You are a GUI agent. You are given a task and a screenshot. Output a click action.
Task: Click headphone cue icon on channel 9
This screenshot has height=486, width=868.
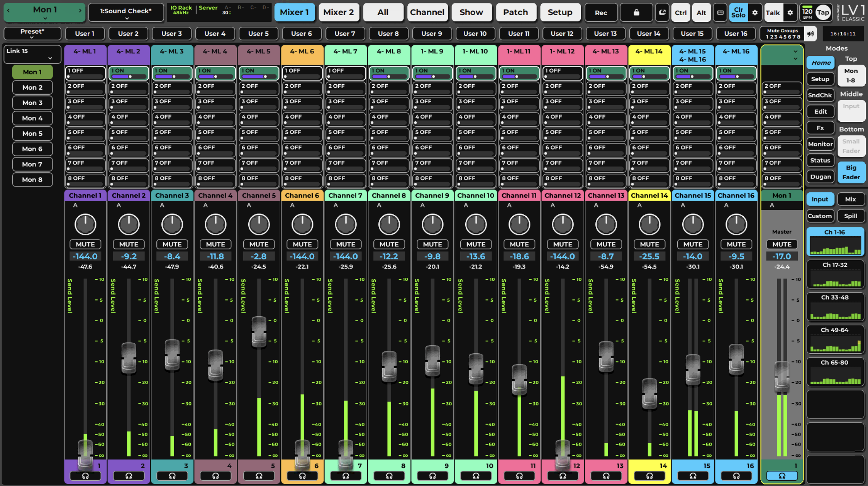[x=432, y=476]
